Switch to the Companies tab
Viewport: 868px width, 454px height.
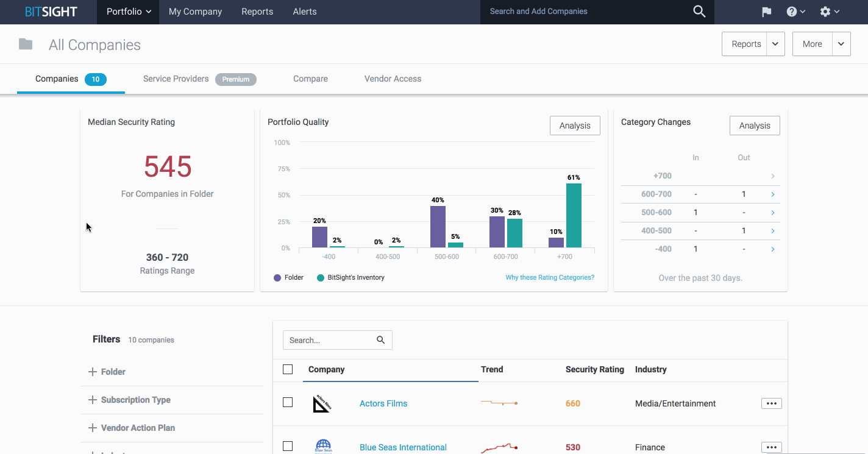(x=71, y=79)
